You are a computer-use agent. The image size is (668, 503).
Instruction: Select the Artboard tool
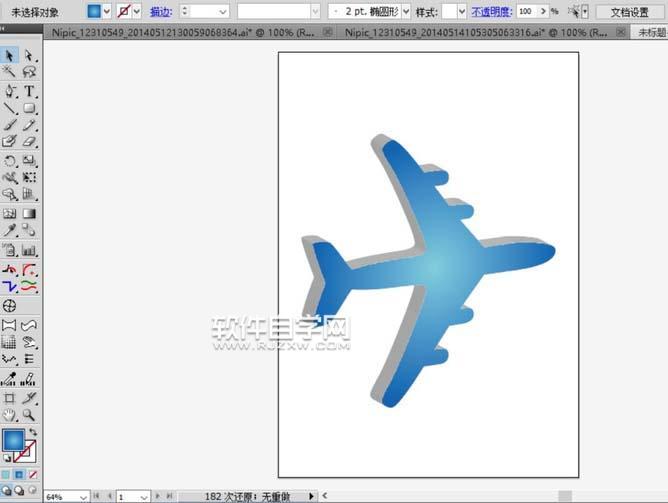pos(9,398)
